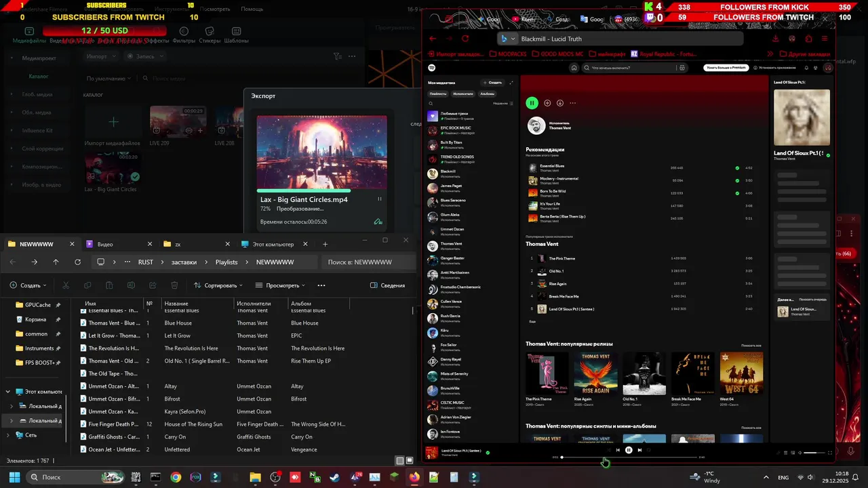Open Firefox from the Windows taskbar
Viewport: 868px width, 488px height.
pos(414,477)
